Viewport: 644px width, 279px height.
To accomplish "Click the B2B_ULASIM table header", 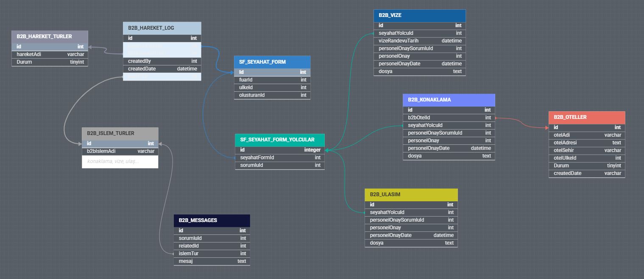I will 411,194.
